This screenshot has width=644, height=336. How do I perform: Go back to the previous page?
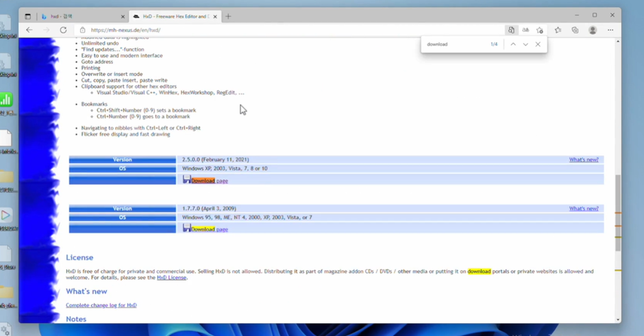pyautogui.click(x=29, y=30)
